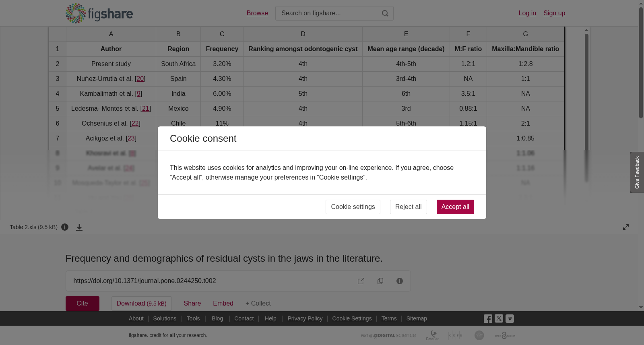Open Privacy Policy in footer

pyautogui.click(x=305, y=318)
